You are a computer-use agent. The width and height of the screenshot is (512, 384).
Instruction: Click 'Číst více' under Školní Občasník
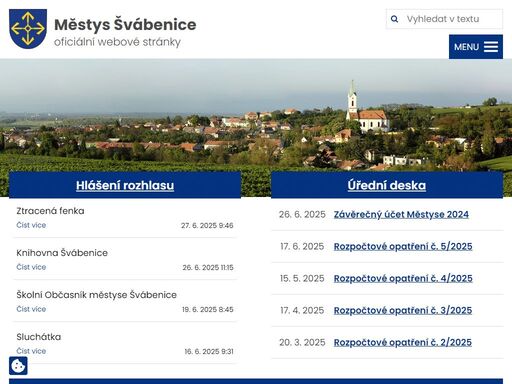point(31,309)
